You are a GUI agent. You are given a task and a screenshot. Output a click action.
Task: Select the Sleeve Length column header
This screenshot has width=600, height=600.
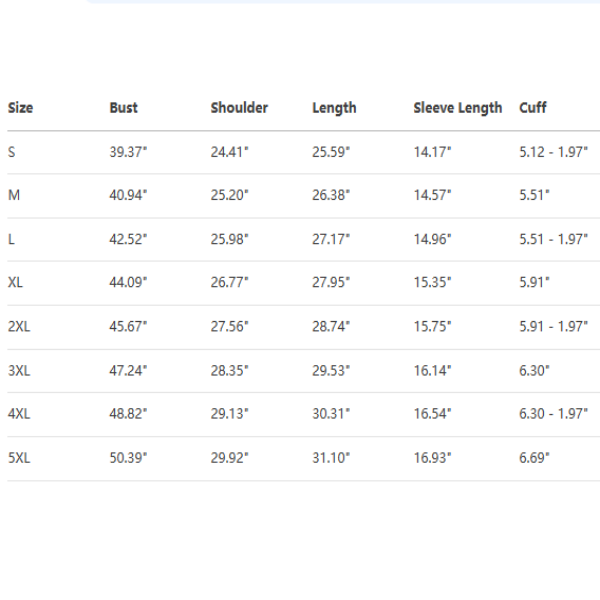point(458,108)
